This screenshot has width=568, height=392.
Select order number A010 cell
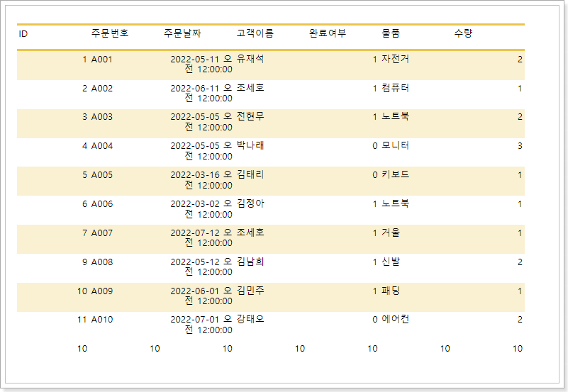click(x=102, y=320)
